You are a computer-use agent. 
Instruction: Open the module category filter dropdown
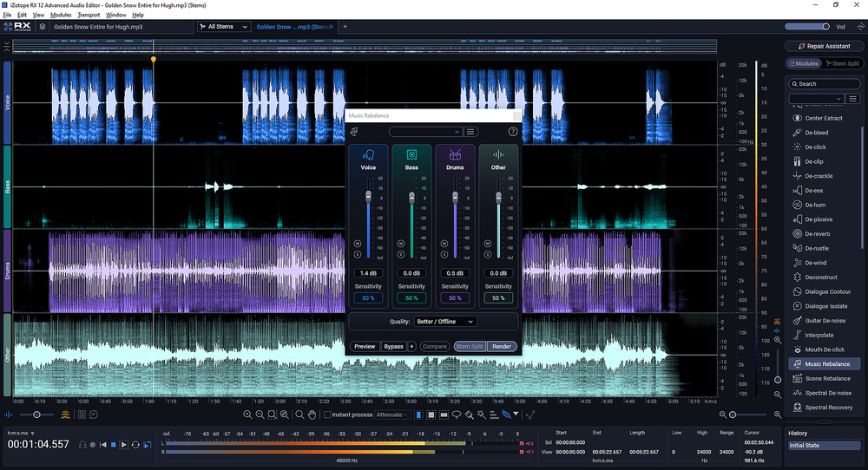815,99
